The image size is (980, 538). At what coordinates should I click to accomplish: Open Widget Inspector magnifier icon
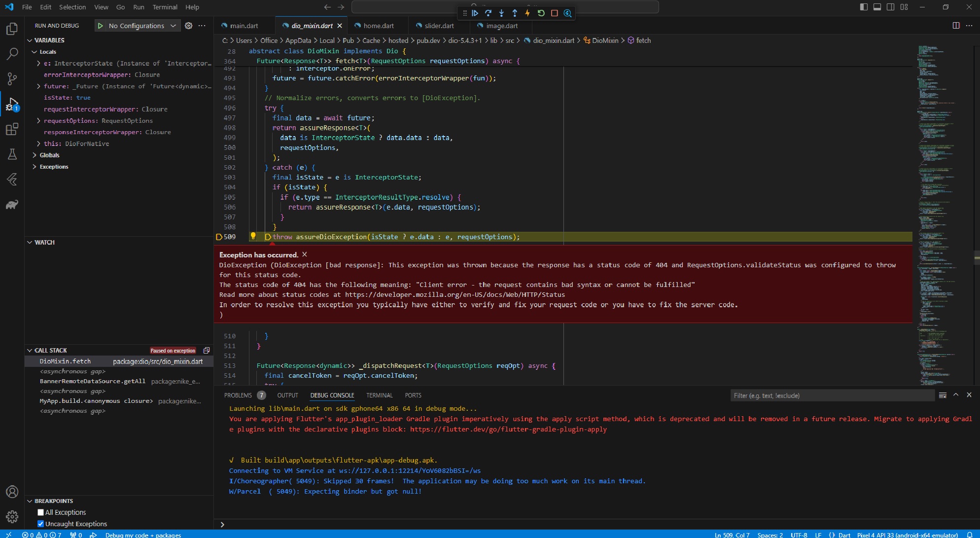coord(567,13)
